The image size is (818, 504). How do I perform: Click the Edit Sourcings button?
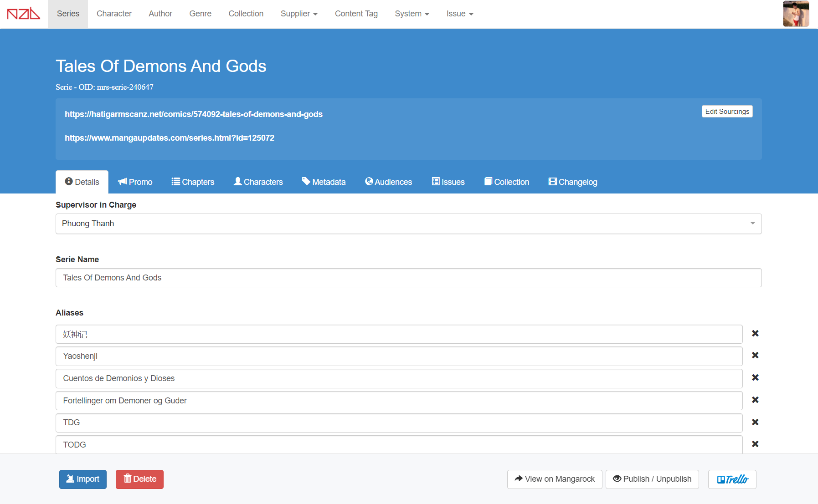point(727,112)
